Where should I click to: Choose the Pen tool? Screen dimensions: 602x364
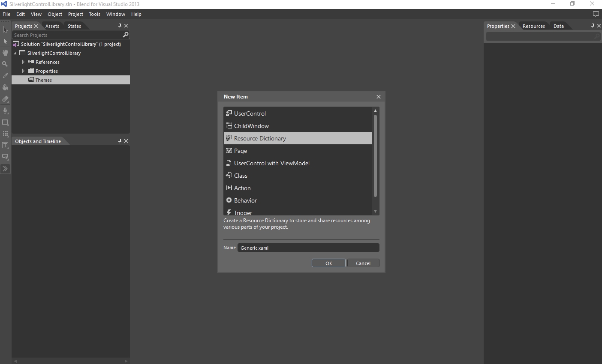pyautogui.click(x=5, y=110)
